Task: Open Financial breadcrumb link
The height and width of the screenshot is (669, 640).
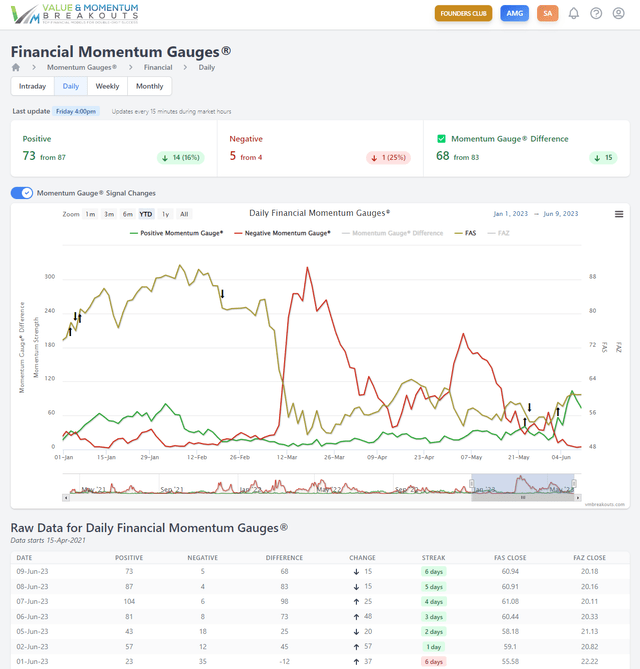Action: click(158, 67)
